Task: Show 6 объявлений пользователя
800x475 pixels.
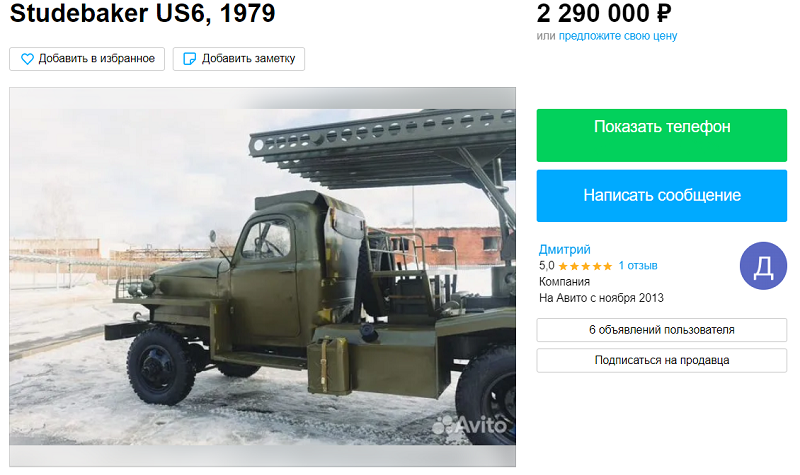Action: (662, 330)
